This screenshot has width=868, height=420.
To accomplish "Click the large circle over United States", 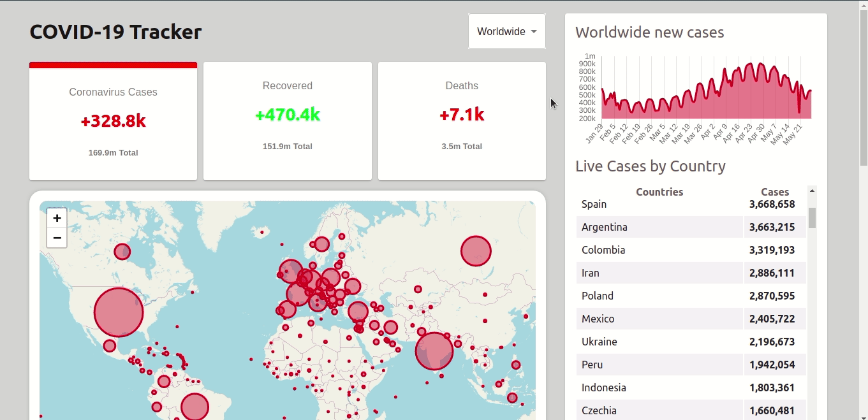I will (x=119, y=312).
